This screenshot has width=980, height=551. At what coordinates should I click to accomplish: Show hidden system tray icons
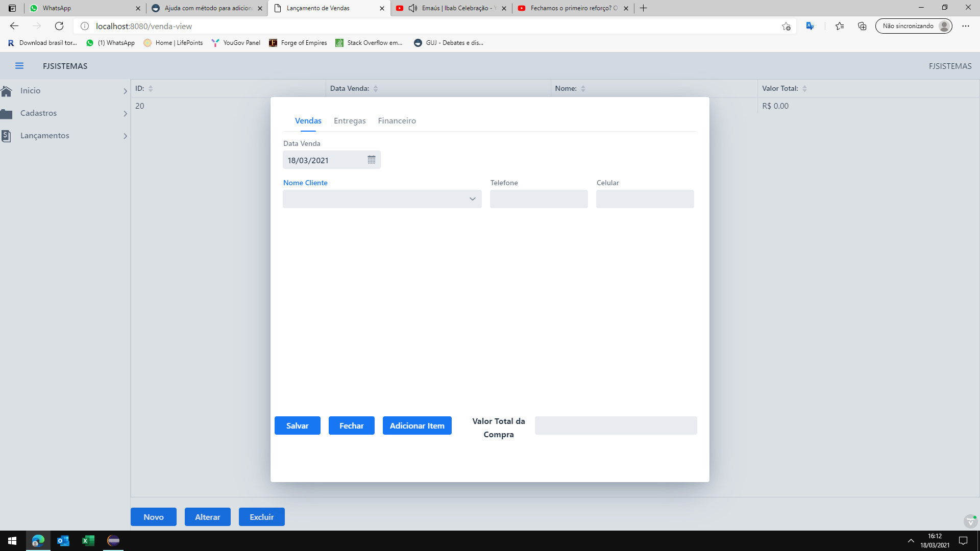(x=911, y=541)
